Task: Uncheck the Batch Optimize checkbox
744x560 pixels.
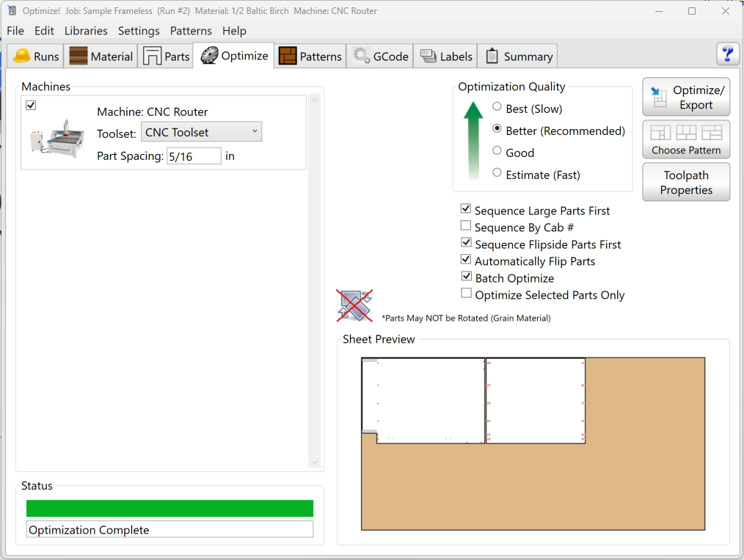Action: pos(466,277)
